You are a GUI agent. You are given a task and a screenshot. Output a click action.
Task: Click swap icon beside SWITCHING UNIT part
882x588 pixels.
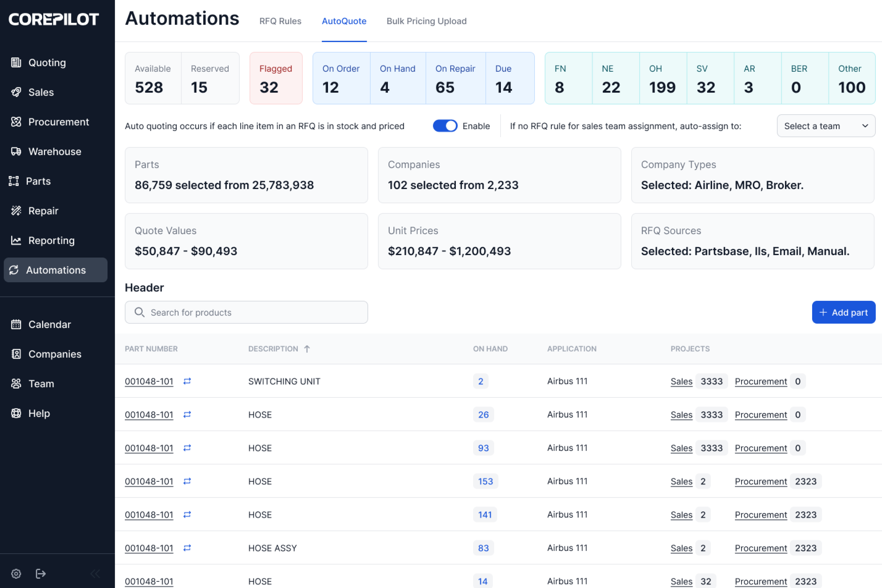coord(187,381)
